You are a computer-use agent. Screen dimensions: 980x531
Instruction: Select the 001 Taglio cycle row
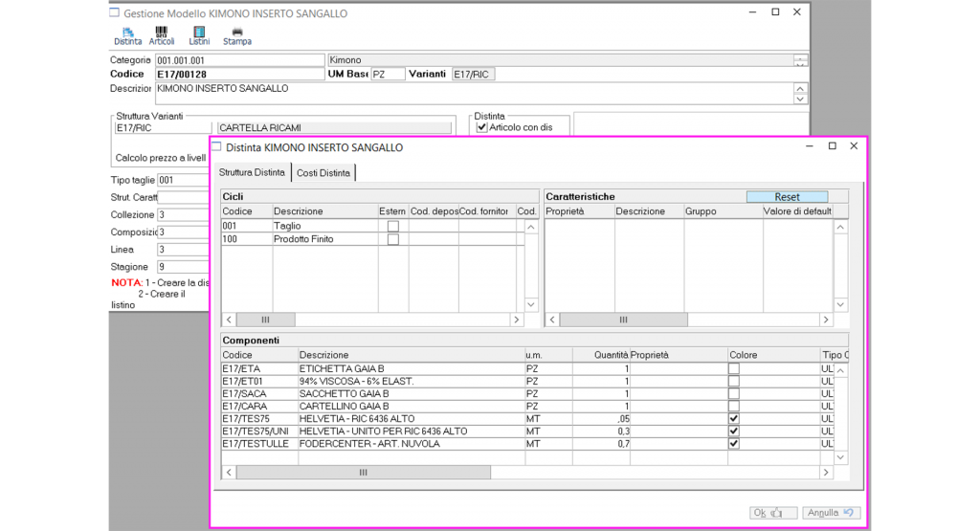pyautogui.click(x=372, y=226)
